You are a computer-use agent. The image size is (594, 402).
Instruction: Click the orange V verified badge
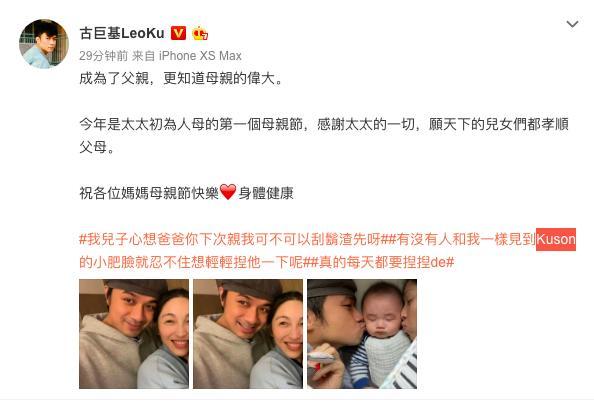(x=178, y=33)
